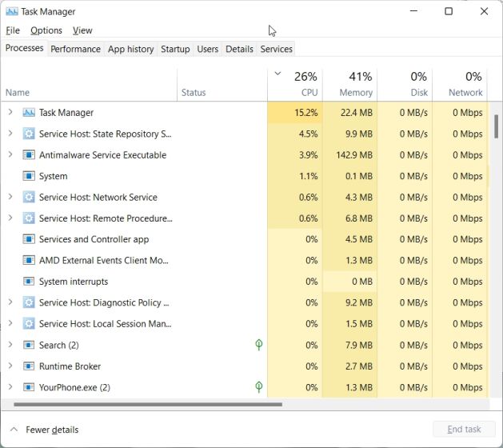Click the gear icon for Service Host: Network Service
Viewport: 503px width, 448px height.
click(29, 198)
